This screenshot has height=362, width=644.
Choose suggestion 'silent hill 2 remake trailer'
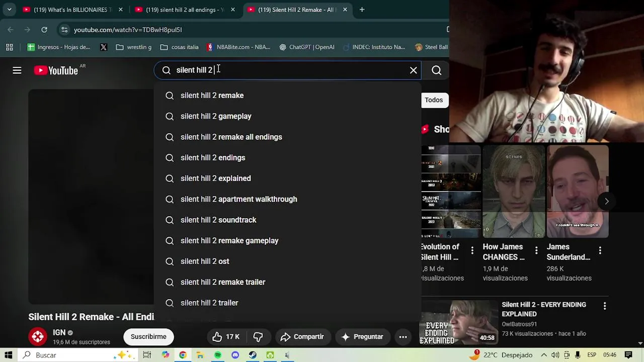pos(287,282)
